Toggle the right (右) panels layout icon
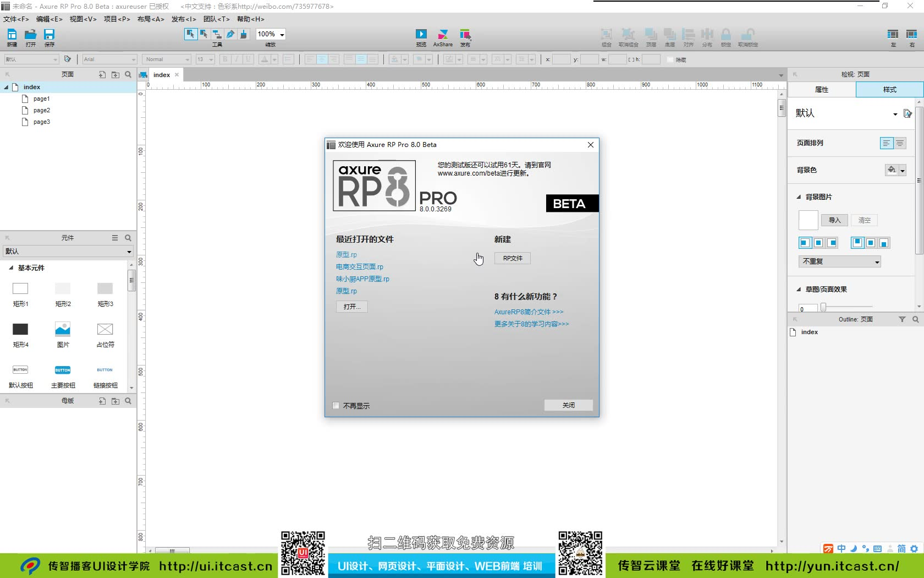Image resolution: width=924 pixels, height=578 pixels. [x=912, y=34]
